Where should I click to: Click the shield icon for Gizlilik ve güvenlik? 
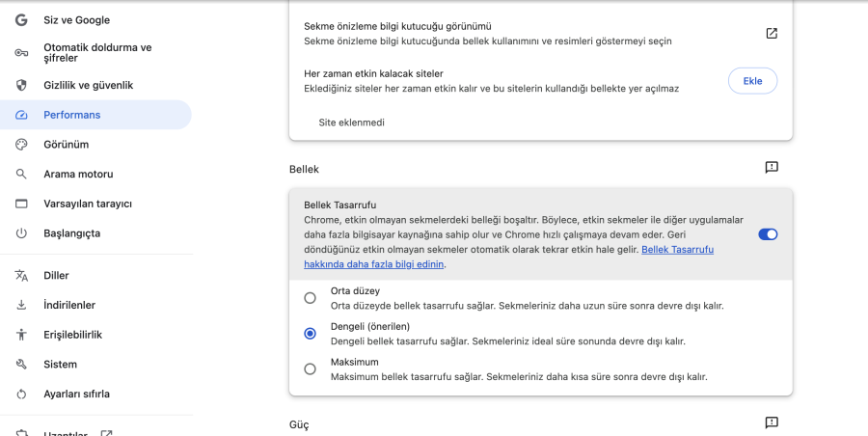coord(21,85)
